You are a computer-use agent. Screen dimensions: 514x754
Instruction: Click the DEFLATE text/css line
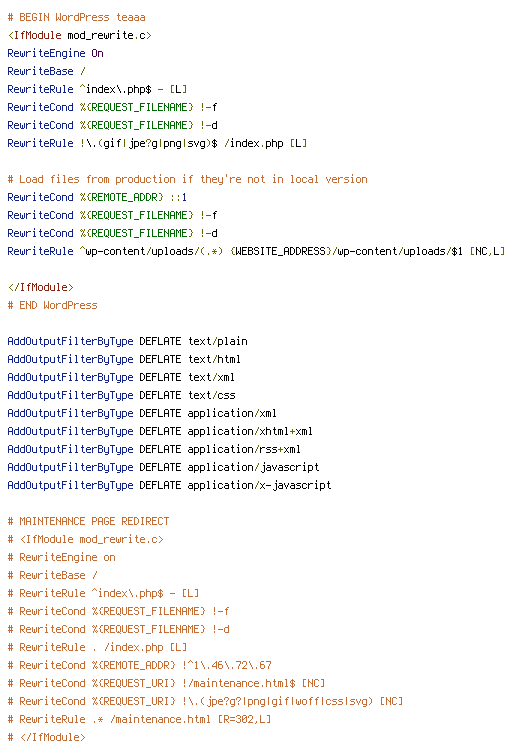click(x=121, y=395)
